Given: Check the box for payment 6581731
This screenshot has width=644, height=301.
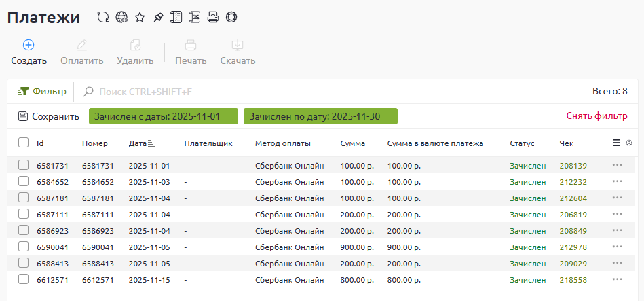Looking at the screenshot, I should click(23, 164).
